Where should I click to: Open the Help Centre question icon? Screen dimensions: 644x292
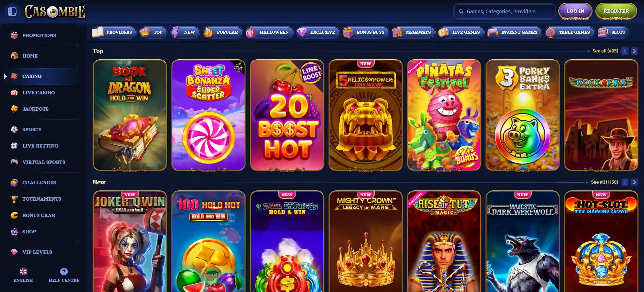(x=64, y=272)
